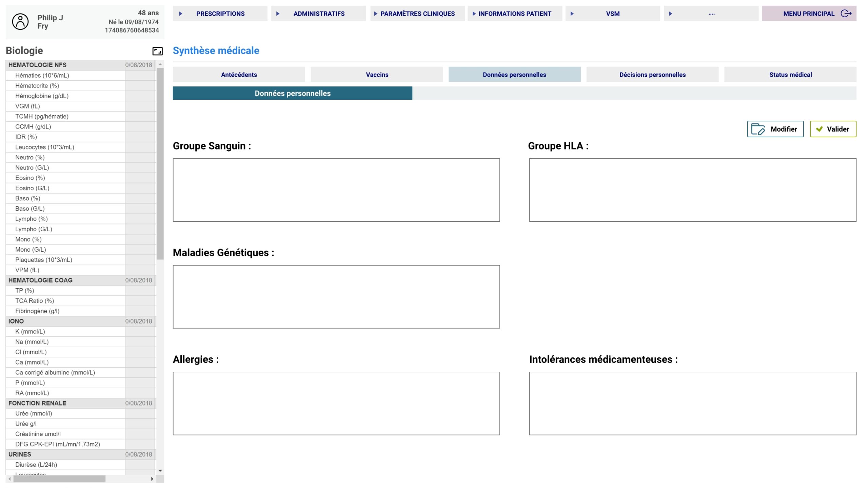The image size is (868, 488).
Task: Expand the Administratifs menu arrow
Action: [x=278, y=14]
